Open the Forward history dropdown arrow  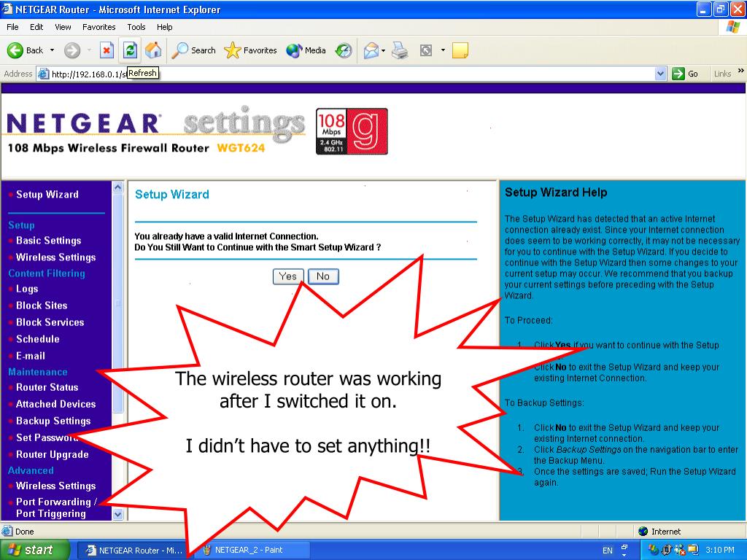[x=89, y=50]
